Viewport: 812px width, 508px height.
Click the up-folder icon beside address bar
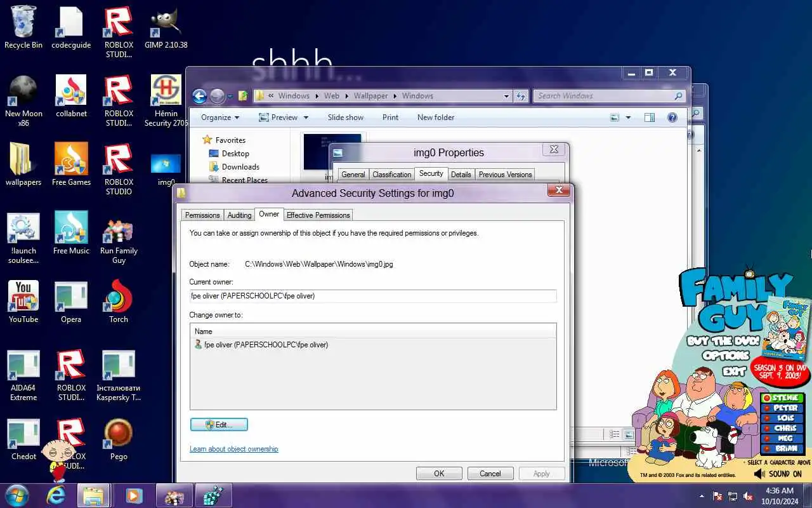(x=243, y=96)
